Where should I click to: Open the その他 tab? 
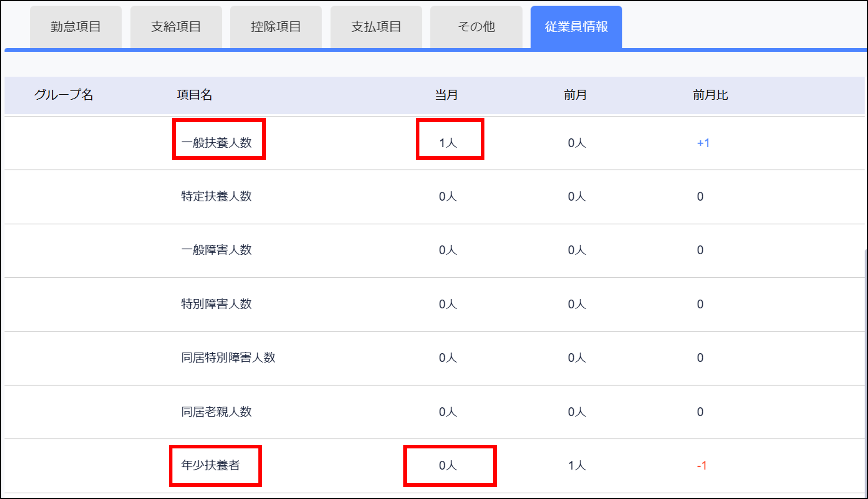(476, 27)
